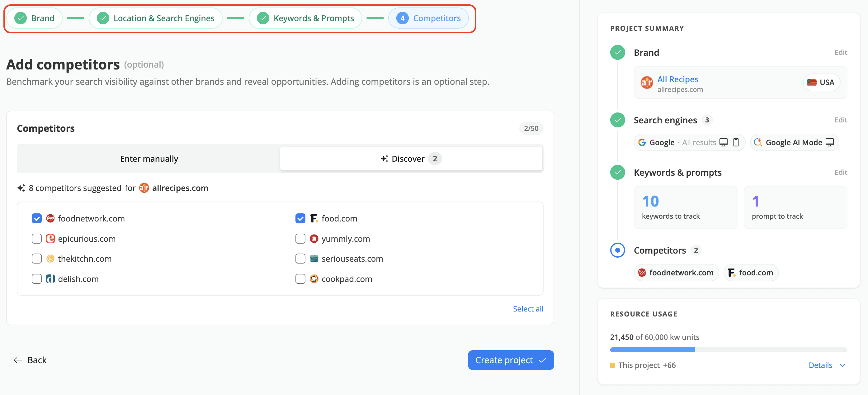The width and height of the screenshot is (868, 395).
Task: Click the seriouseats.com favicon
Action: [314, 259]
